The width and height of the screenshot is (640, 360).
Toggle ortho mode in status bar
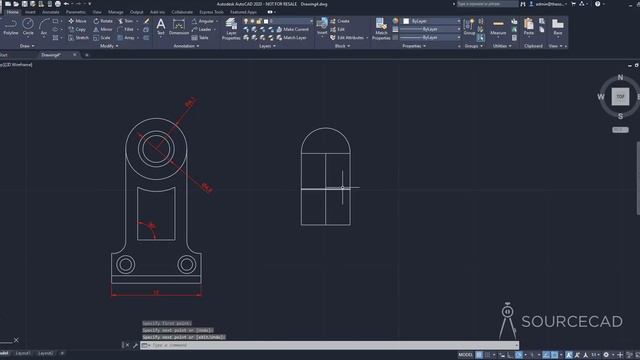pyautogui.click(x=510, y=355)
